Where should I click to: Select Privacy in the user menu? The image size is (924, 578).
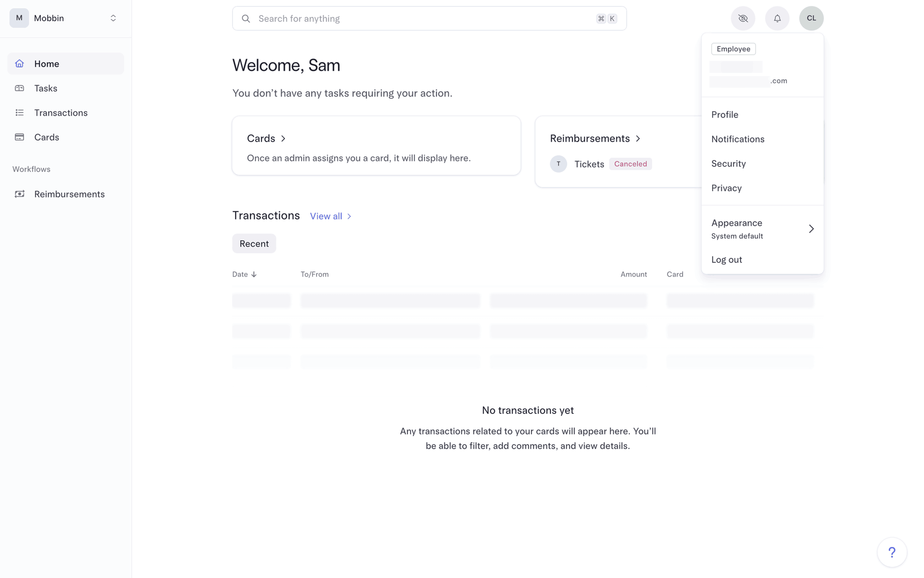coord(762,188)
